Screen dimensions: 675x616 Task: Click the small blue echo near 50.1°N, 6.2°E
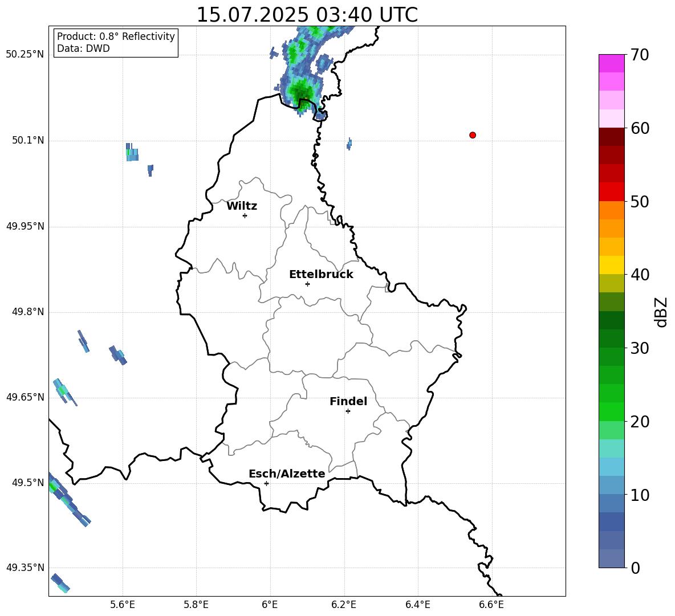pyautogui.click(x=349, y=144)
